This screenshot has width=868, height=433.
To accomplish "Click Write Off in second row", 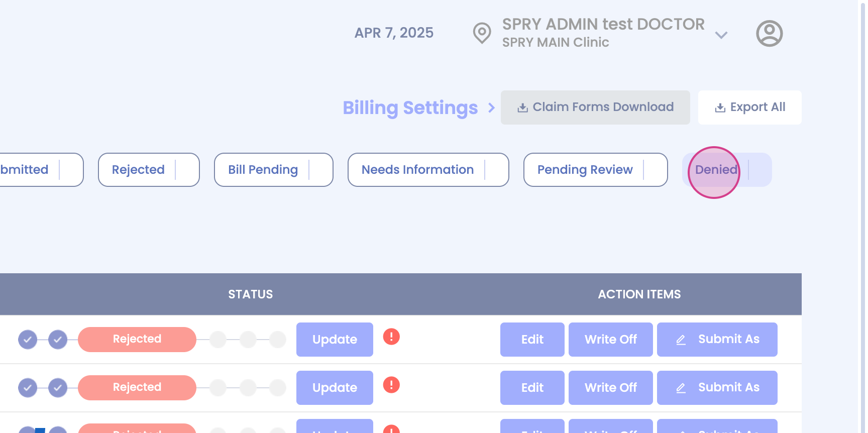I will (x=610, y=388).
